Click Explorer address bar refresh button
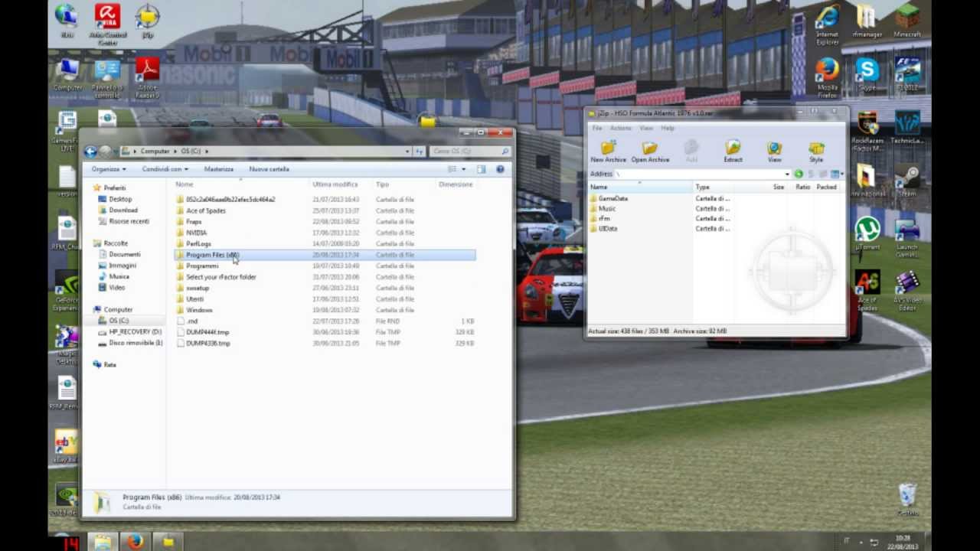This screenshot has width=980, height=551. 419,152
